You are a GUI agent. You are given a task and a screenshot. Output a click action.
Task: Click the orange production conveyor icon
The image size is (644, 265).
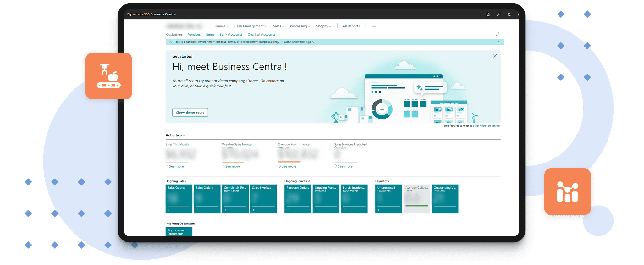point(108,76)
